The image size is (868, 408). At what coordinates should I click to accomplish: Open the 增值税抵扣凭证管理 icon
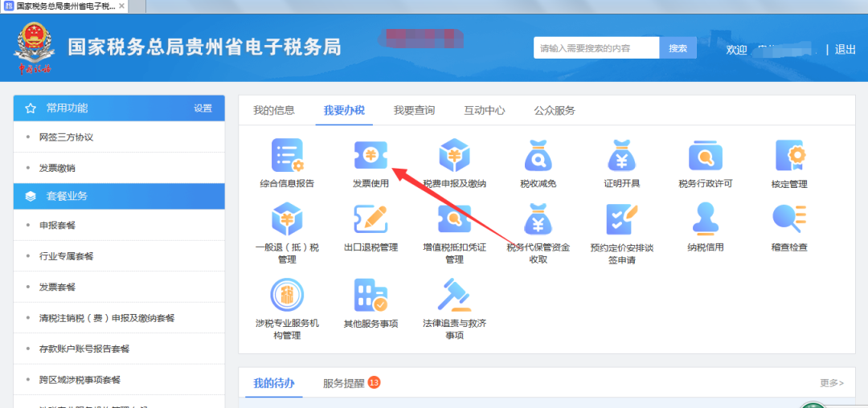[x=454, y=219]
